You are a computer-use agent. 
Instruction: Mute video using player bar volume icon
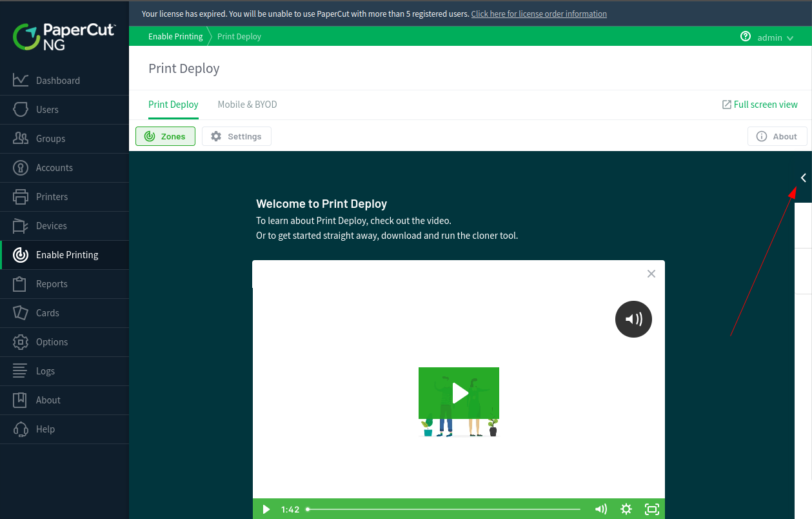tap(600, 509)
